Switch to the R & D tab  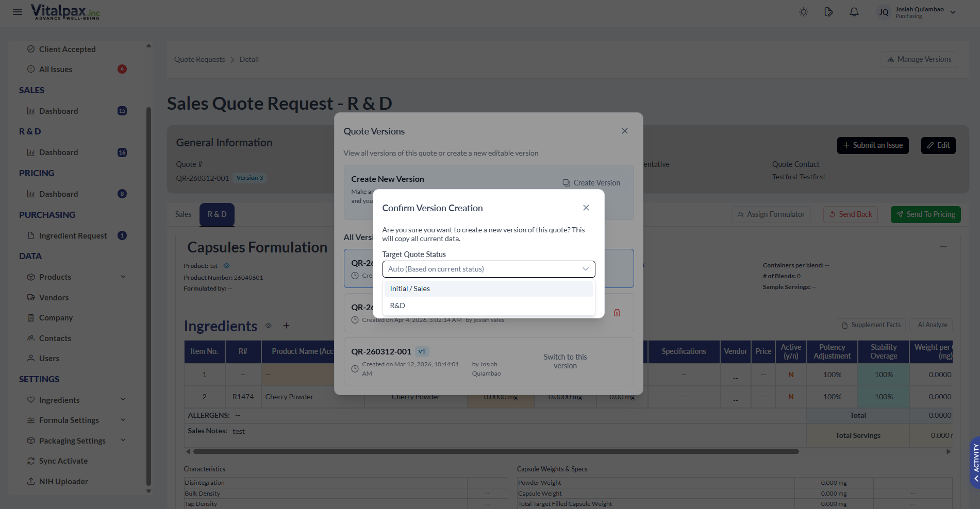click(x=217, y=214)
